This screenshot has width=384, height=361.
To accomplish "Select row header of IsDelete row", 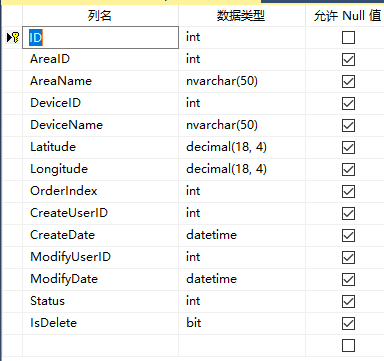I will coord(13,323).
